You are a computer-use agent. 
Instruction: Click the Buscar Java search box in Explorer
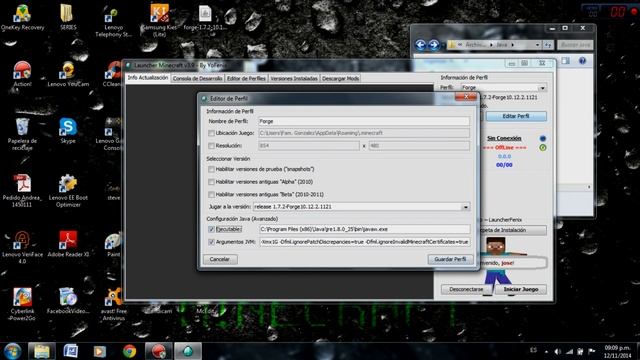[575, 45]
